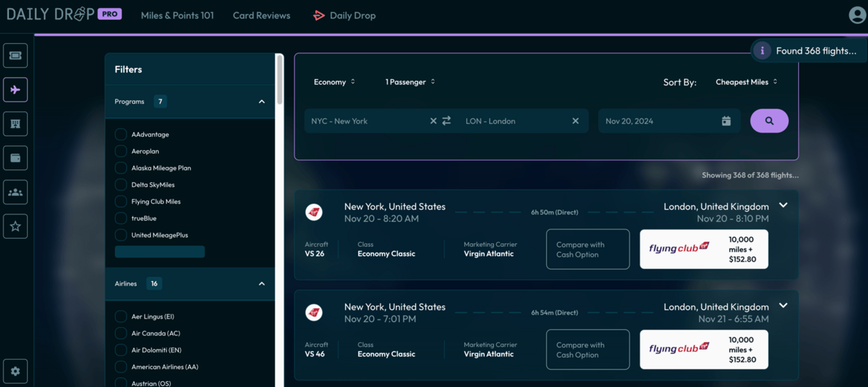
Task: Open the flights airplane sidebar icon
Action: pyautogui.click(x=15, y=90)
